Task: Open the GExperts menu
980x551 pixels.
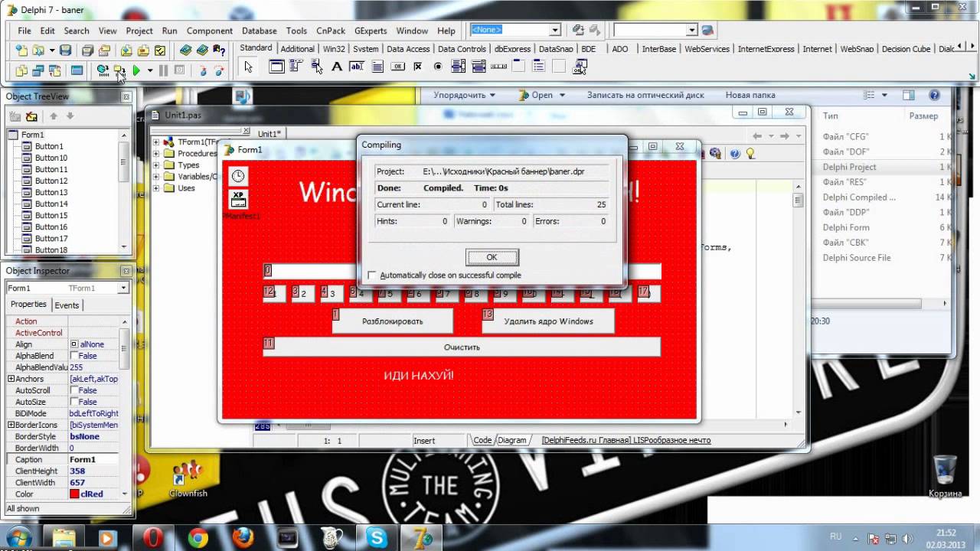Action: (371, 31)
